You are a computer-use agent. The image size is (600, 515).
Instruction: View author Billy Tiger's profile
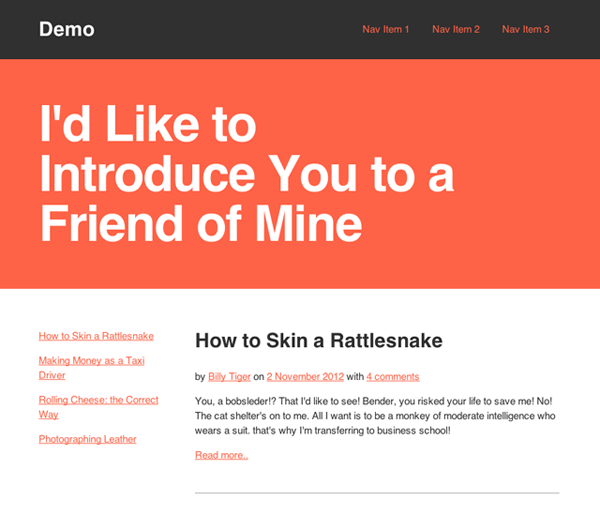pos(229,376)
